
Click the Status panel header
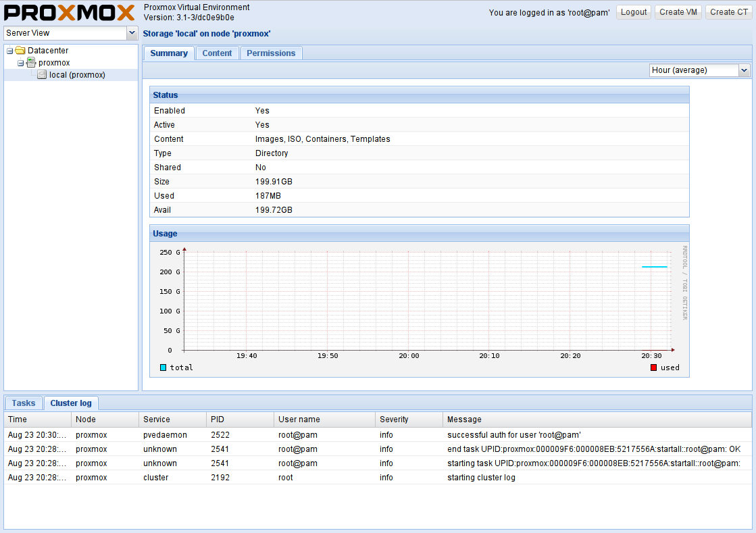point(420,95)
